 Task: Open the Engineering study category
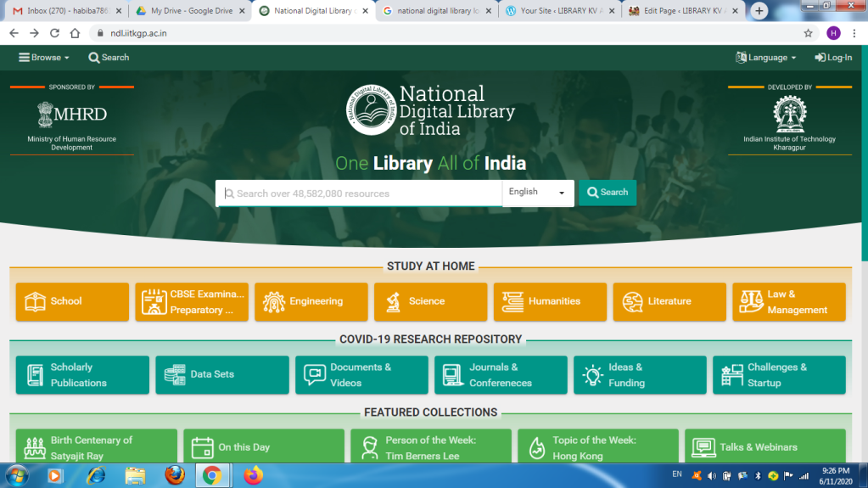(311, 301)
